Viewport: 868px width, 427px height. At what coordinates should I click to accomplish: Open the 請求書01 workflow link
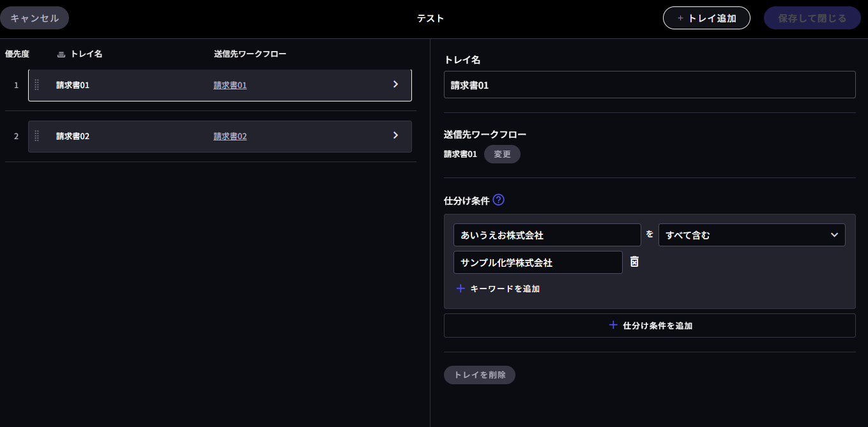coord(230,85)
